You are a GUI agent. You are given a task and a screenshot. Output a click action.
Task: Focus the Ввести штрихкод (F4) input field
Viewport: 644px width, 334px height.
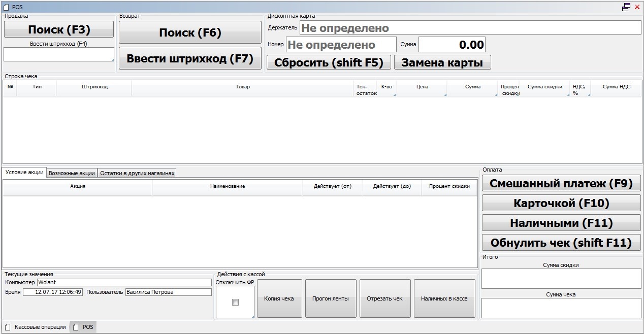(x=59, y=54)
